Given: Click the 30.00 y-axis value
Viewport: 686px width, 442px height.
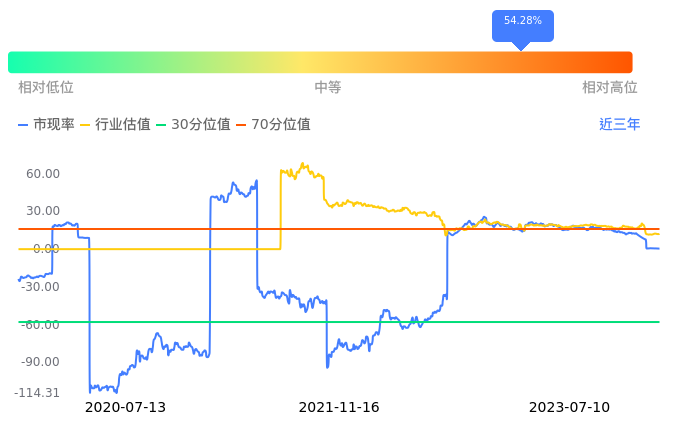Looking at the screenshot, I should (x=43, y=211).
